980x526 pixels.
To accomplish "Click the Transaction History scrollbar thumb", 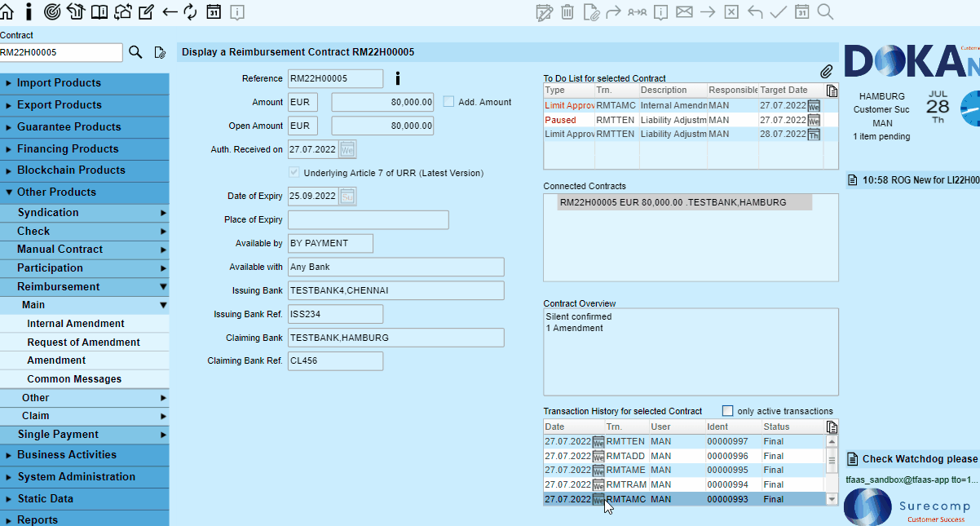I will click(832, 461).
